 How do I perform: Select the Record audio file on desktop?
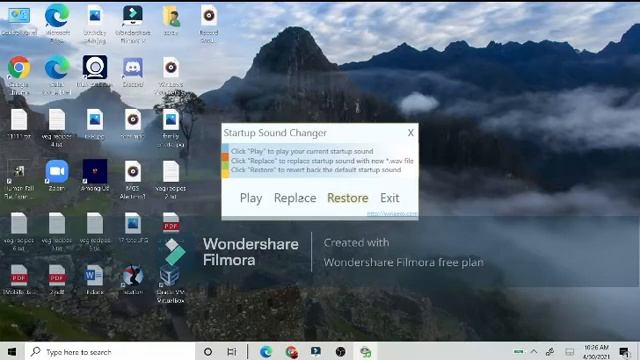click(x=209, y=23)
